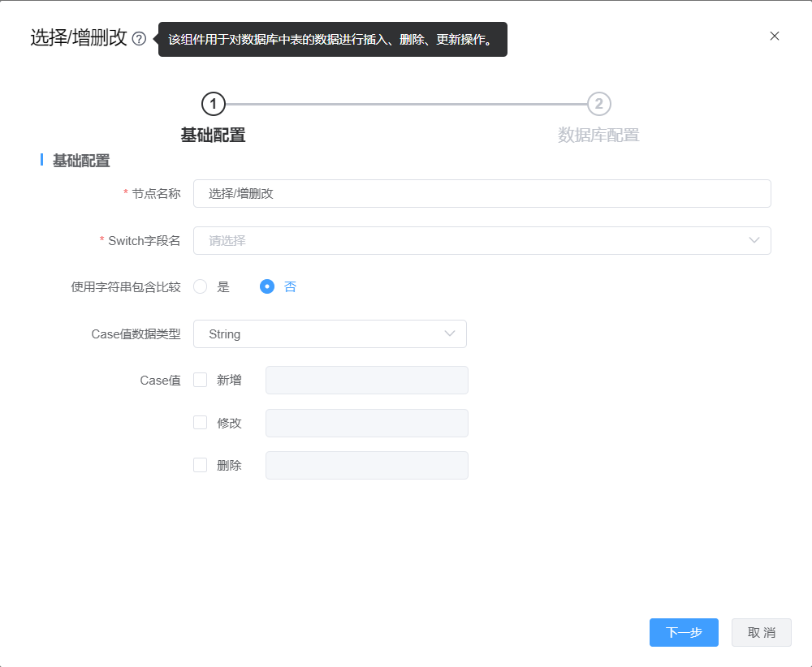Screen dimensions: 812x667
Task: Open the Switch字段名 select box
Action: (x=471, y=240)
